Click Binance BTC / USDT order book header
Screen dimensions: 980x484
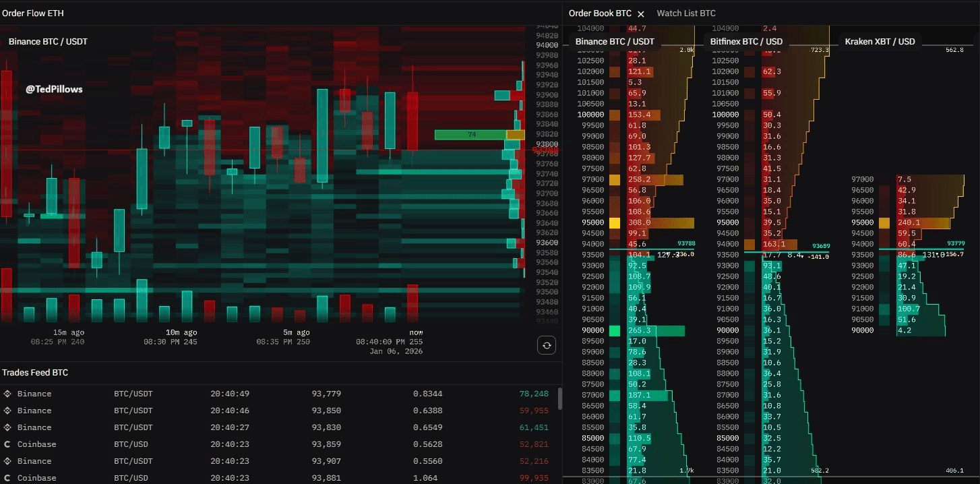click(x=614, y=42)
